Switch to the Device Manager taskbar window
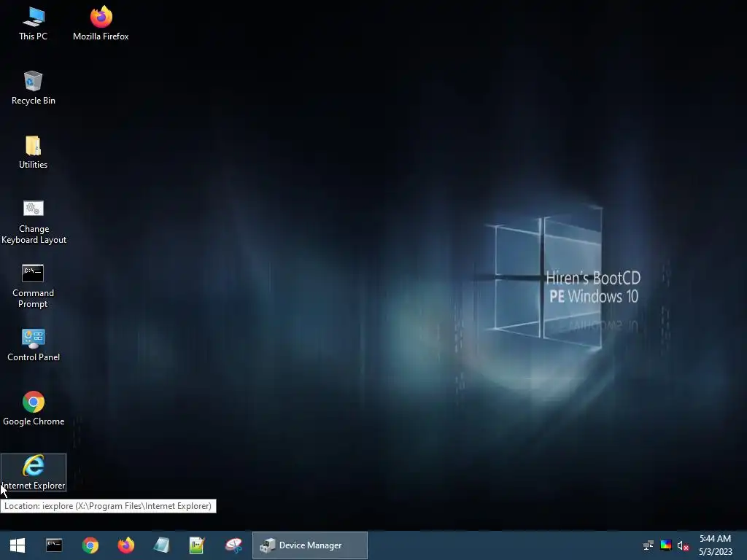This screenshot has height=560, width=747. (309, 545)
